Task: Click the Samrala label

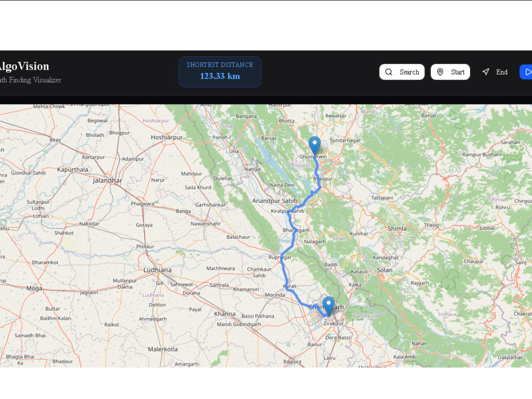Action: point(219,285)
